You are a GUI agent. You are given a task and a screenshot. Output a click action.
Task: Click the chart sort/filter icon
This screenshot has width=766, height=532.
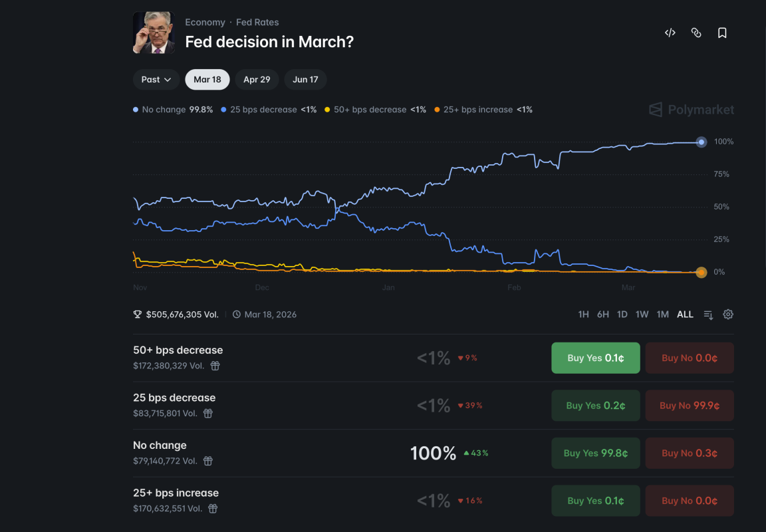(709, 315)
